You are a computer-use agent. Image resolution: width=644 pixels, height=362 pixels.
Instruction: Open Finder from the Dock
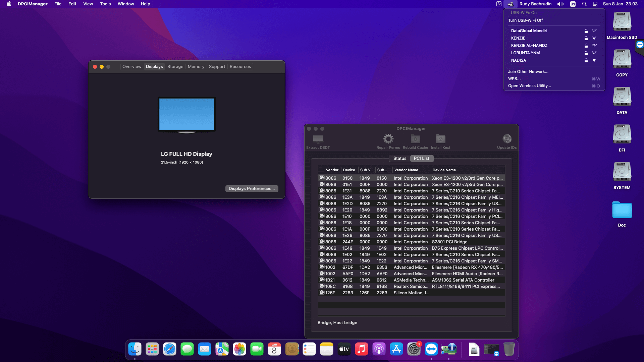point(135,349)
